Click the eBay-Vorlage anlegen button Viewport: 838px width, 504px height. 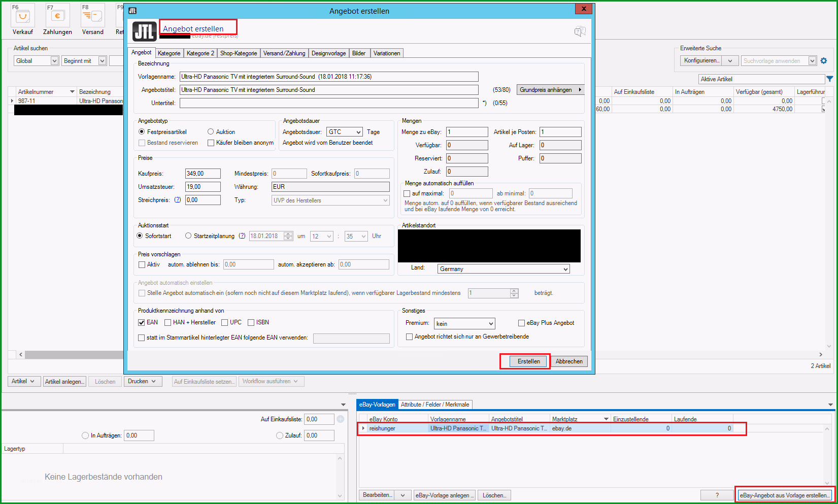click(x=445, y=495)
